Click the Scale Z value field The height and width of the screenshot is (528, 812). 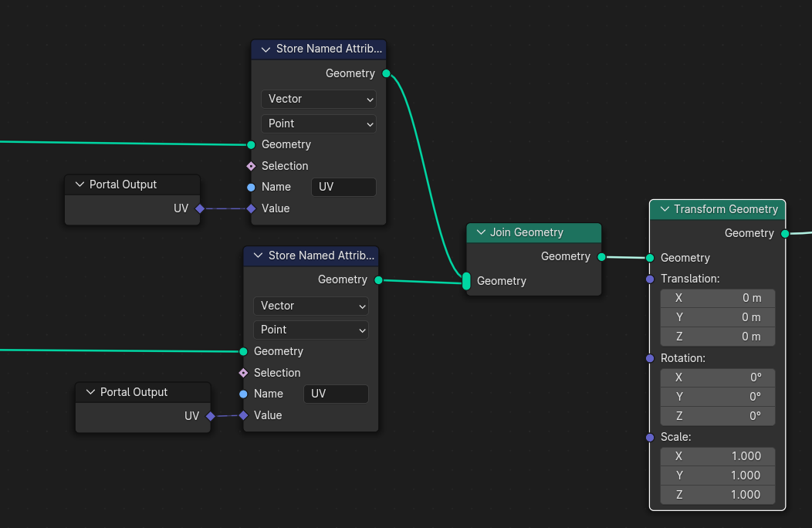[x=718, y=495]
